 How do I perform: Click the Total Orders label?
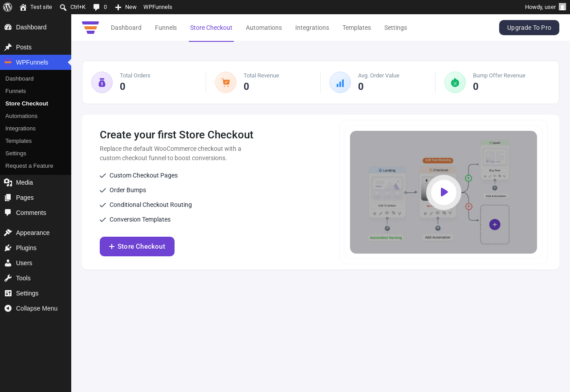pos(135,76)
